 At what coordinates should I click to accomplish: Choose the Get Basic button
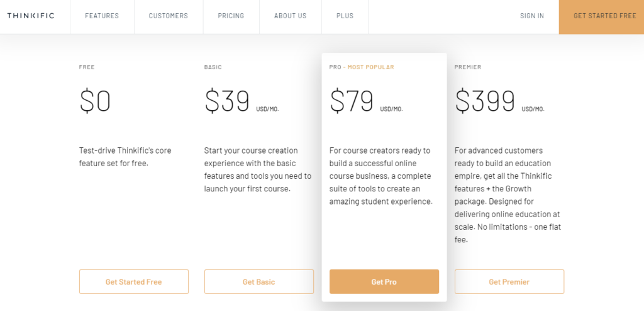tap(258, 282)
